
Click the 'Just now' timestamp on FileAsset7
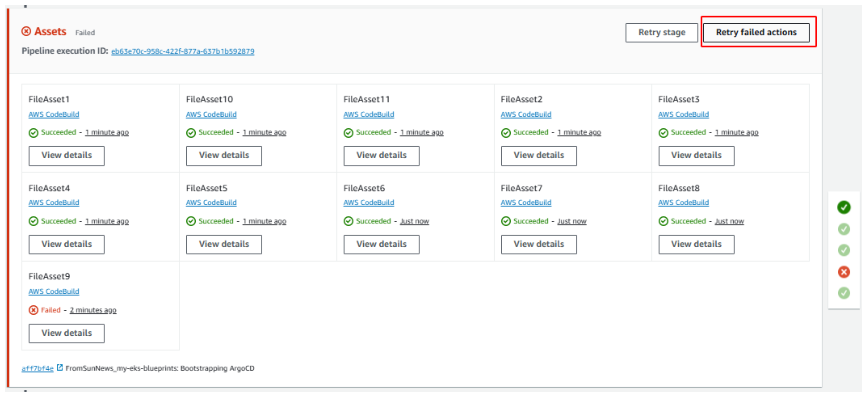(572, 221)
